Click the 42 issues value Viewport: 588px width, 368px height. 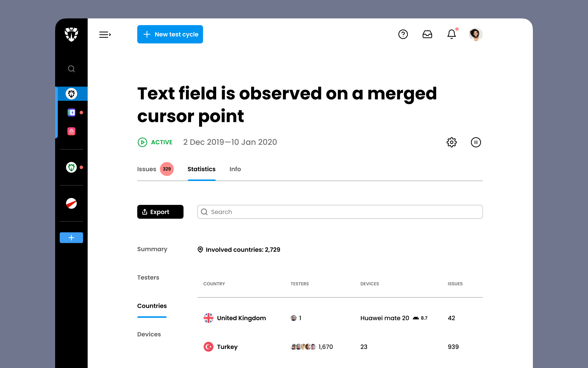[x=451, y=318]
